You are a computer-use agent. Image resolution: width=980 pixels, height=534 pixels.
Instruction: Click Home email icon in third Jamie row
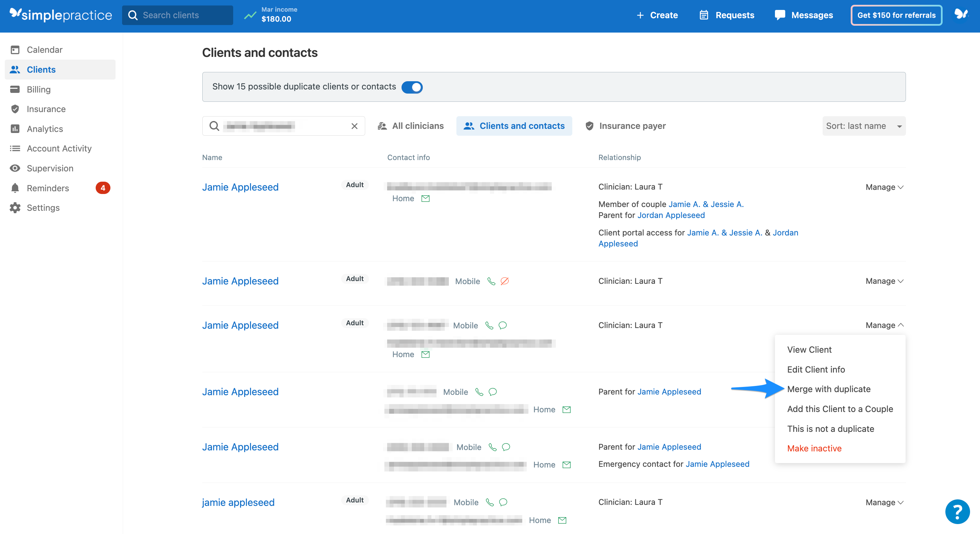pyautogui.click(x=425, y=354)
